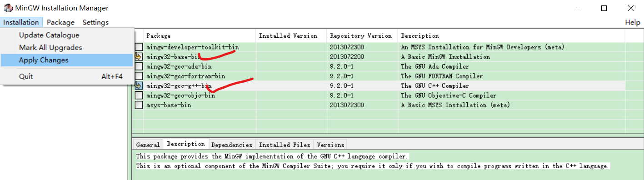
Task: Click the 'This package provides' description sentence
Action: pyautogui.click(x=272, y=156)
